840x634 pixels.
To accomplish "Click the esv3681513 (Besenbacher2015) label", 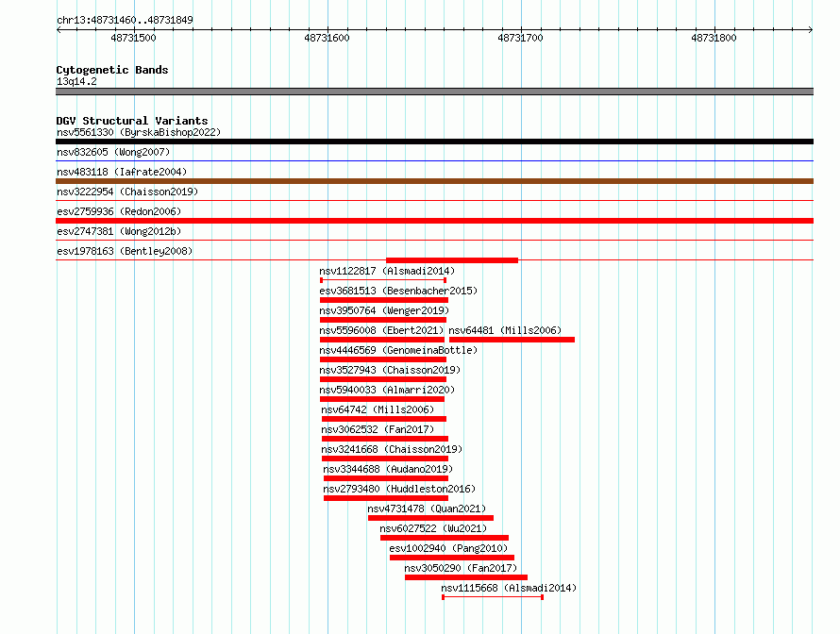I will pyautogui.click(x=398, y=291).
